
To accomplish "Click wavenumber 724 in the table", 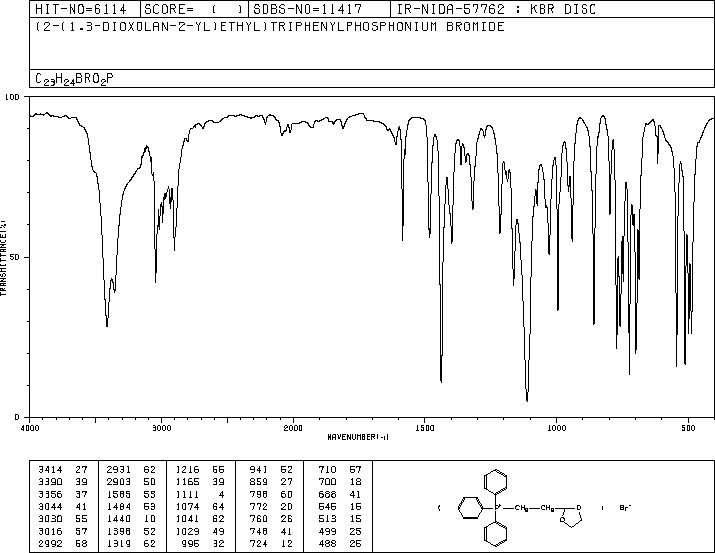I will pos(259,544).
